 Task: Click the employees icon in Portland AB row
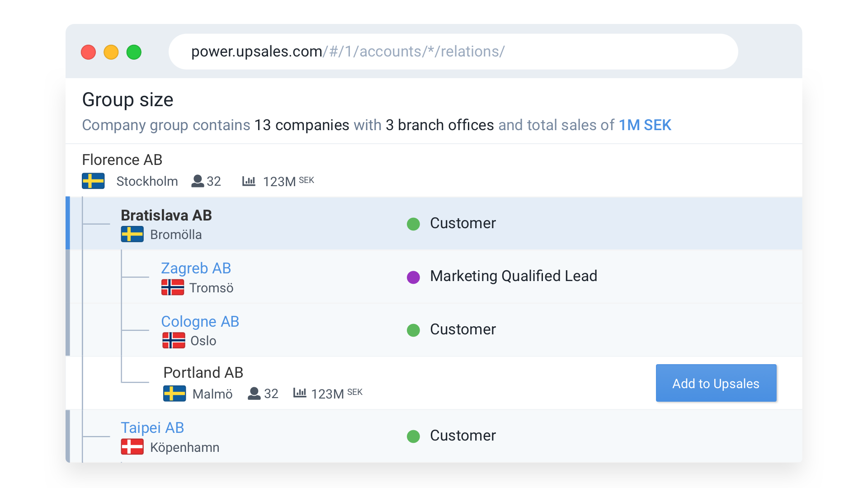click(254, 394)
